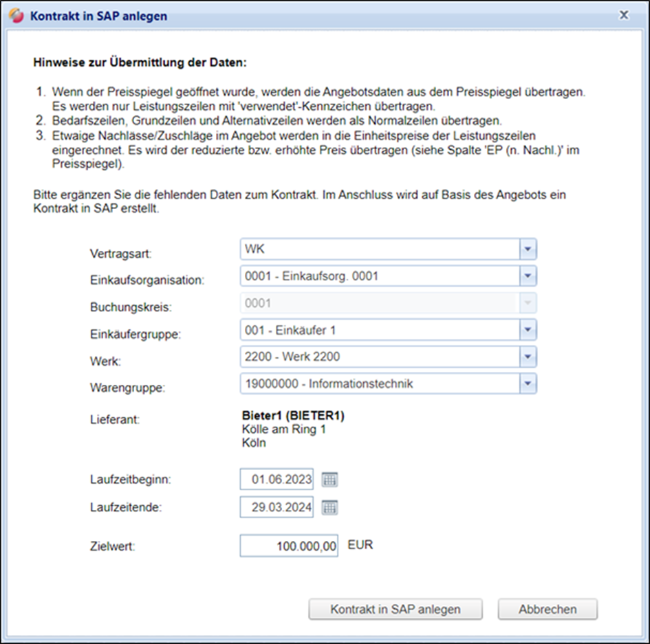
Task: Click the greyed-out Buchungskreis dropdown arrow
Action: click(x=528, y=303)
